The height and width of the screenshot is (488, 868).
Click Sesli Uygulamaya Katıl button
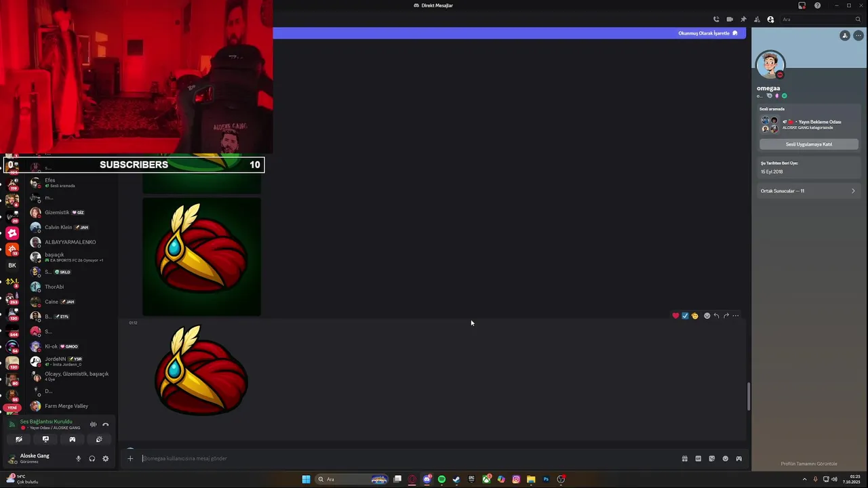808,144
